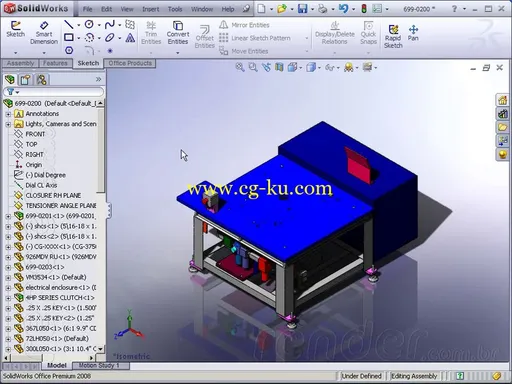
Task: Expand the 699-0203<1> component node
Action: click(x=8, y=267)
